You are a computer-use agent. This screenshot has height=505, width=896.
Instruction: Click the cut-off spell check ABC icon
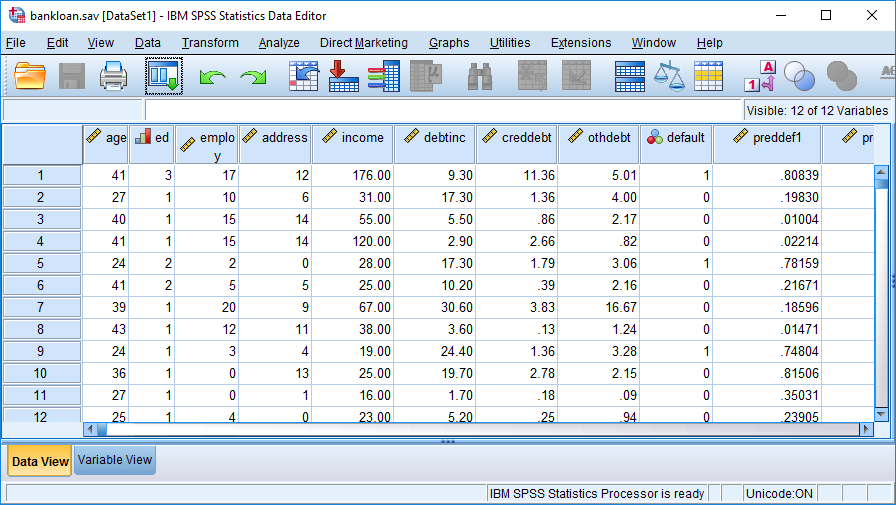tap(887, 72)
